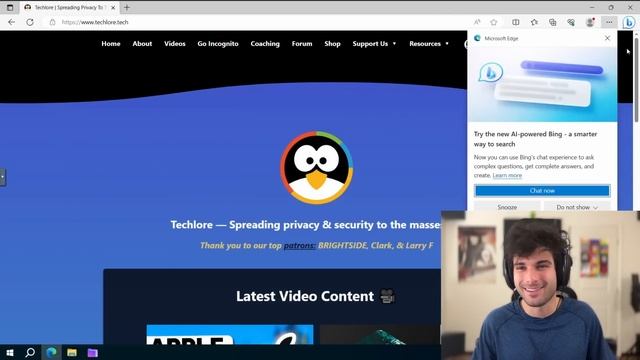Click the Edge icon in taskbar
Image resolution: width=640 pixels, height=360 pixels.
pyautogui.click(x=51, y=352)
